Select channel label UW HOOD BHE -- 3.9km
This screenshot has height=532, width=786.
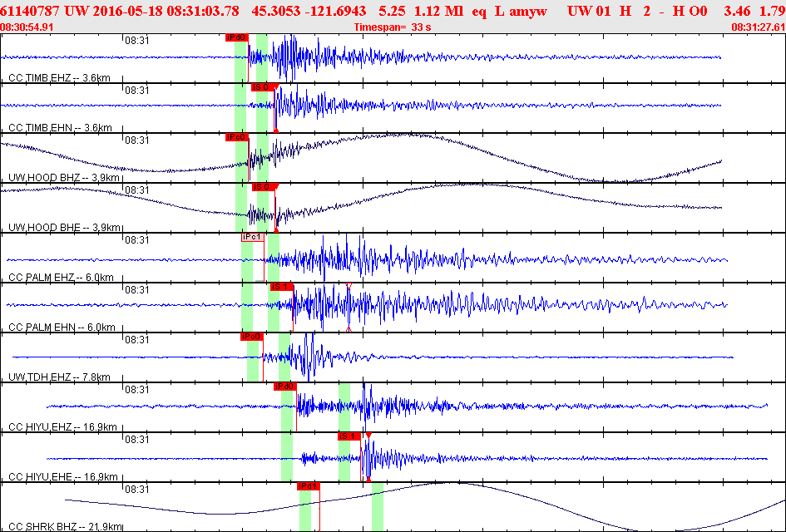click(x=64, y=228)
